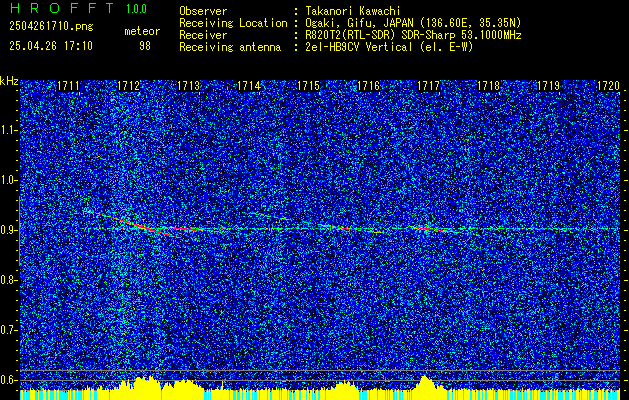Click the HROFFT title text

[62, 8]
